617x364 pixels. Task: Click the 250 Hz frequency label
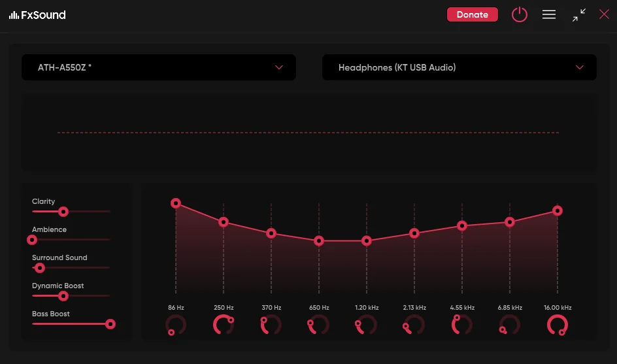point(224,307)
